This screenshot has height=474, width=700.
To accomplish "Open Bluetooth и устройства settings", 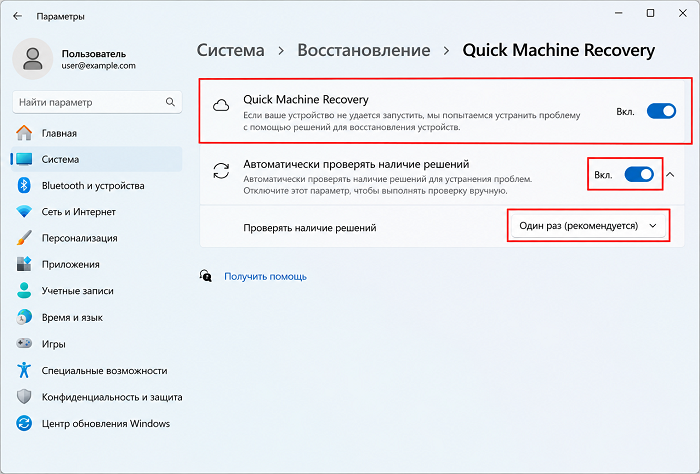I will (x=96, y=186).
